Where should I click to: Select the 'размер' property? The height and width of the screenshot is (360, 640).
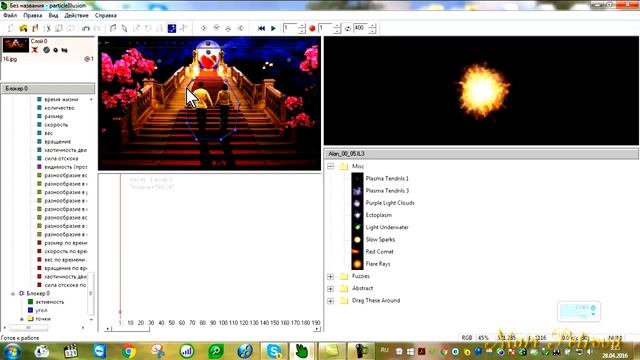(x=53, y=116)
